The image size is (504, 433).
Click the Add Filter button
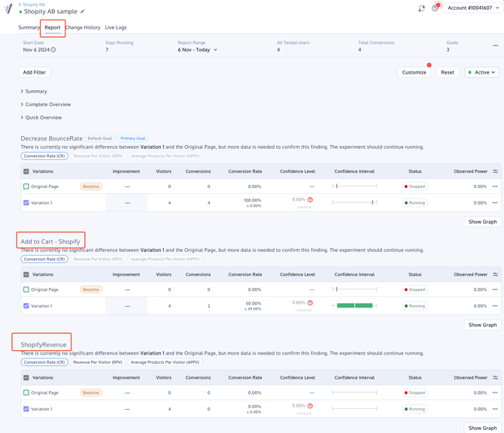point(35,72)
